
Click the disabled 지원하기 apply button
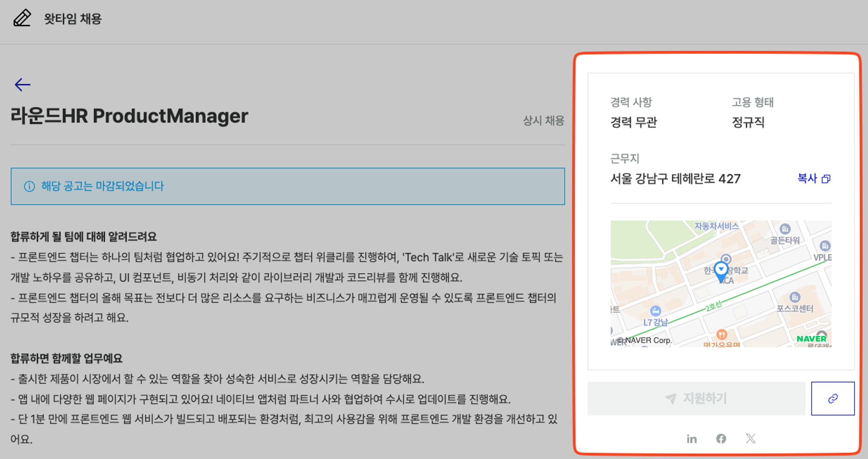coord(696,398)
